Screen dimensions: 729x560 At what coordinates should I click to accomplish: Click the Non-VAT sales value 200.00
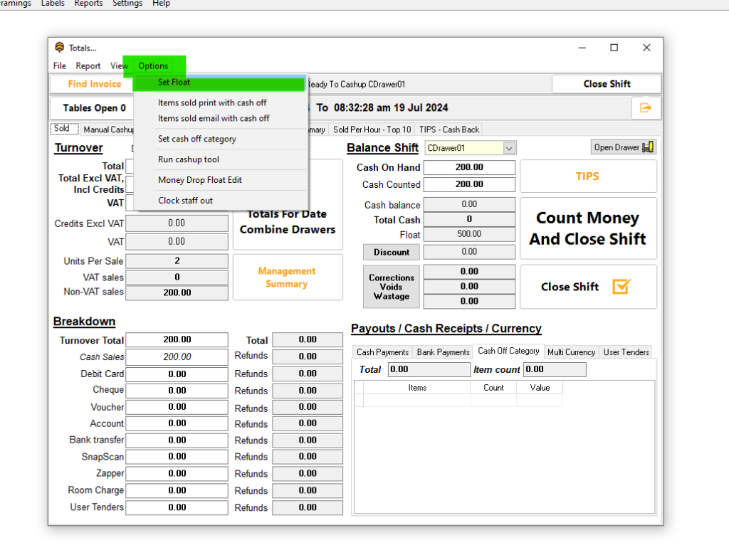pyautogui.click(x=177, y=292)
